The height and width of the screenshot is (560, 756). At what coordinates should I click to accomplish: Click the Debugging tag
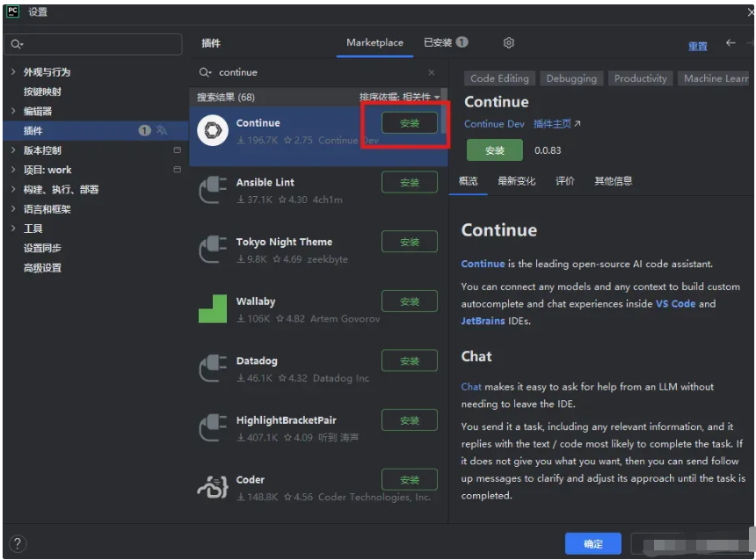571,78
